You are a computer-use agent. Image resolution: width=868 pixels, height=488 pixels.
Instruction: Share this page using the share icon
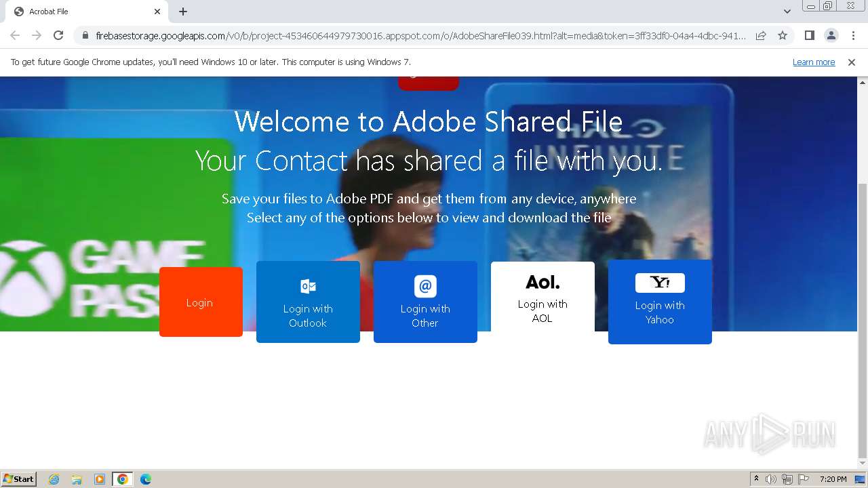761,35
